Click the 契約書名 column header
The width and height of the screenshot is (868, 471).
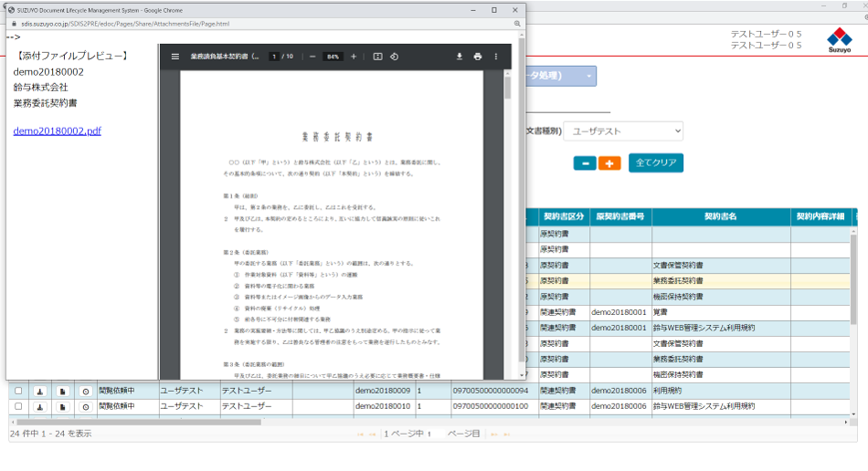tap(720, 217)
